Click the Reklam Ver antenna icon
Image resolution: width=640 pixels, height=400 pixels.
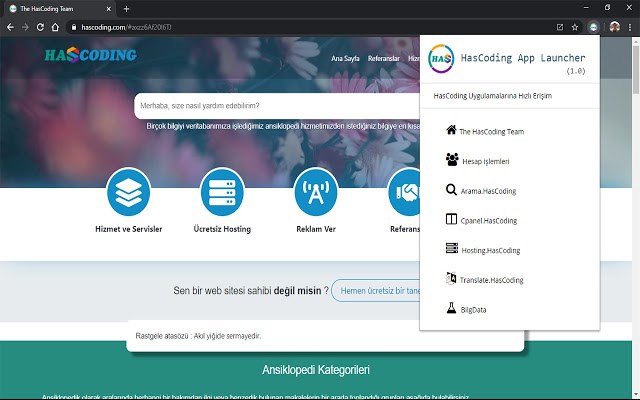(316, 192)
